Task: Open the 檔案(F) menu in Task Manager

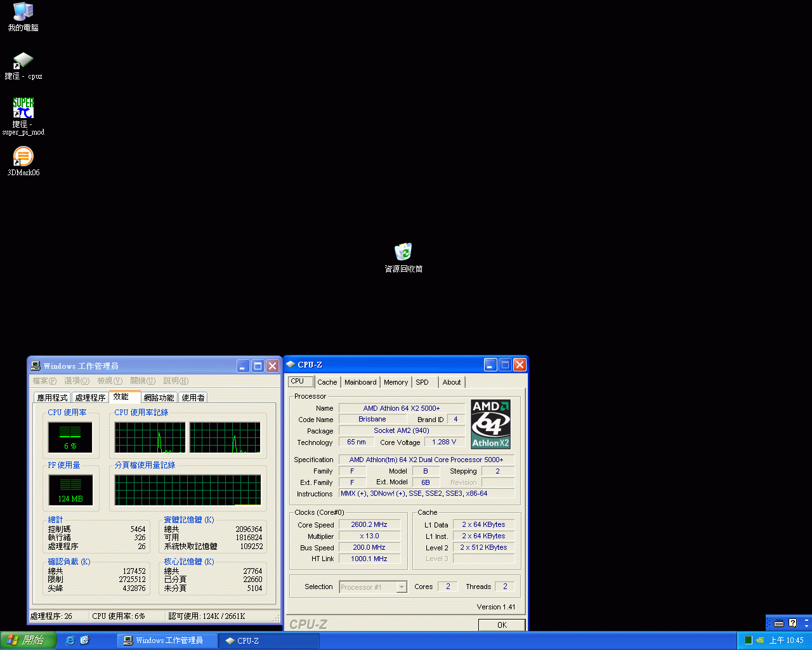Action: pyautogui.click(x=44, y=381)
